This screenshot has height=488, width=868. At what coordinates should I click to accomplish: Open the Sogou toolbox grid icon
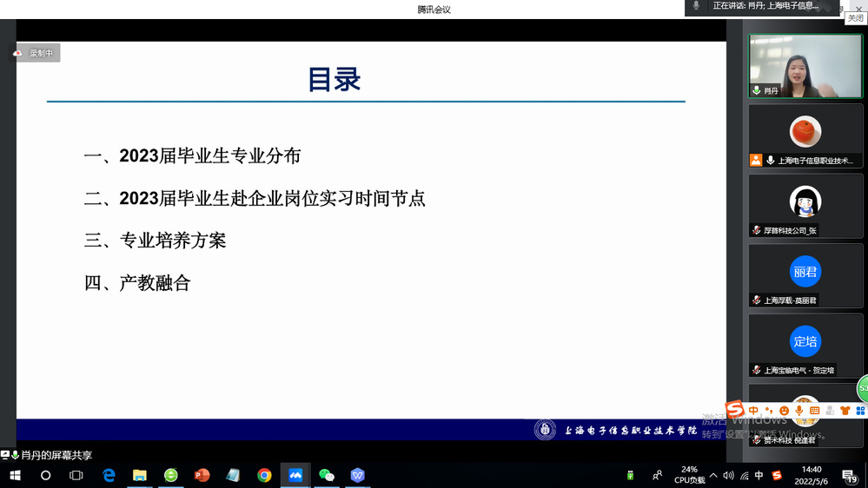859,410
